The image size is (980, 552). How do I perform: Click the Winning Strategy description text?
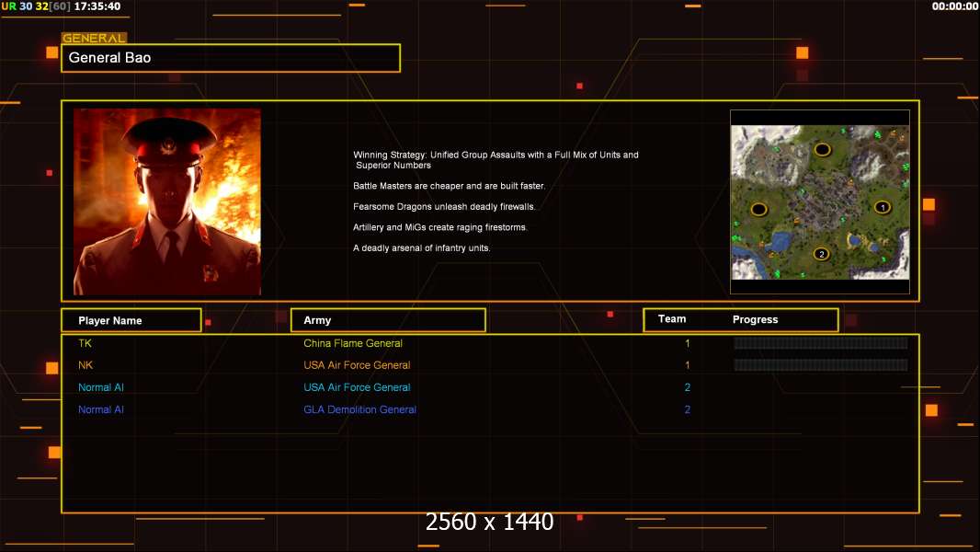[x=496, y=160]
